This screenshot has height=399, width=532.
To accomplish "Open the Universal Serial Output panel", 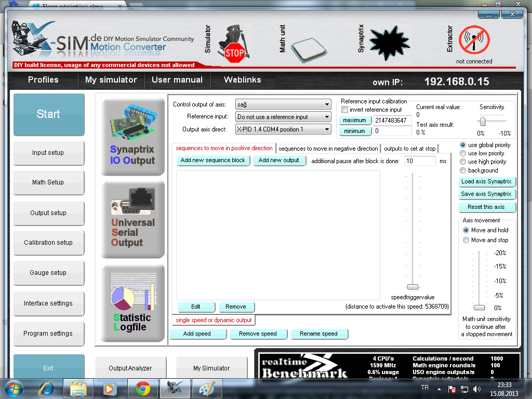I will pyautogui.click(x=132, y=219).
